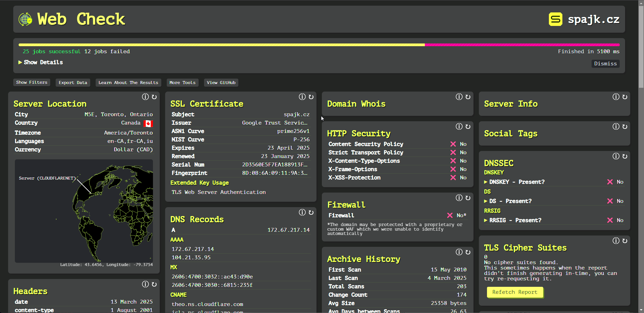Open info for HTTP Security card
The height and width of the screenshot is (313, 644).
(x=459, y=126)
